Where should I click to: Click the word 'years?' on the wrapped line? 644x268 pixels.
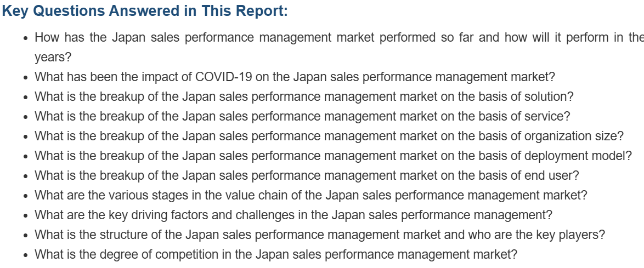[x=53, y=57]
